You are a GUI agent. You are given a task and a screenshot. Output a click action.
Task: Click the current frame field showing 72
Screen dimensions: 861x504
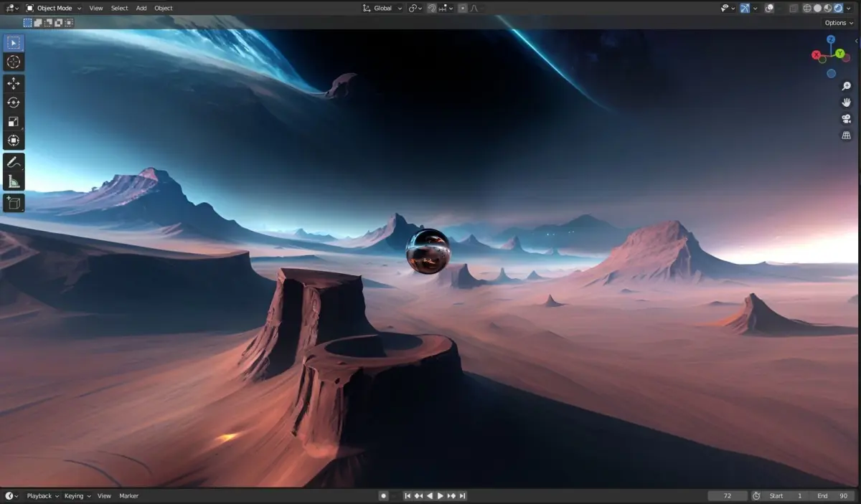(x=728, y=495)
